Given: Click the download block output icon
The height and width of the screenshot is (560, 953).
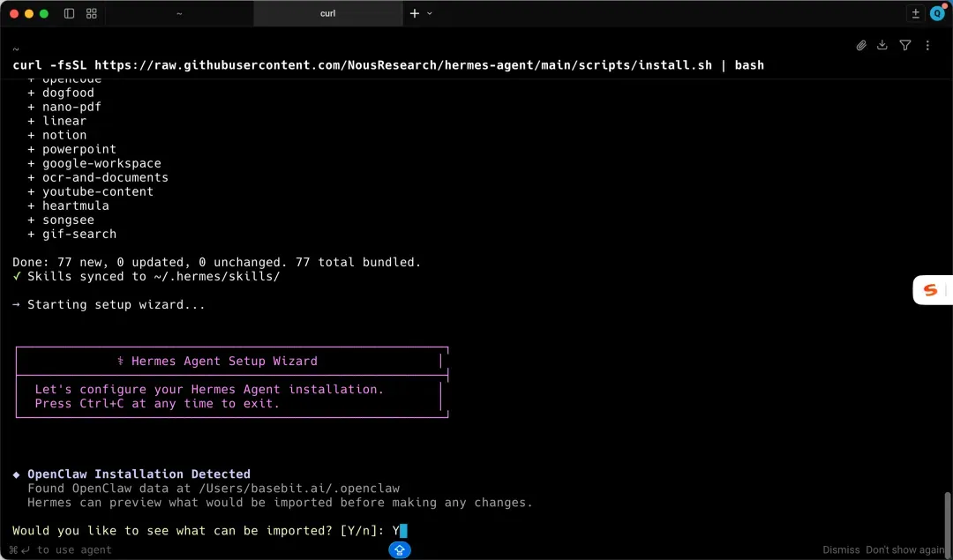Looking at the screenshot, I should [882, 45].
